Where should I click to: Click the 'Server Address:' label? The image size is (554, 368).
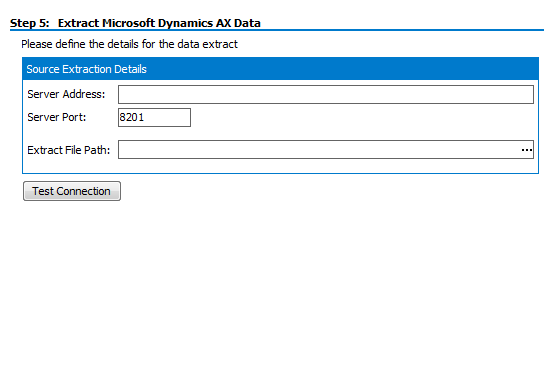pyautogui.click(x=66, y=94)
